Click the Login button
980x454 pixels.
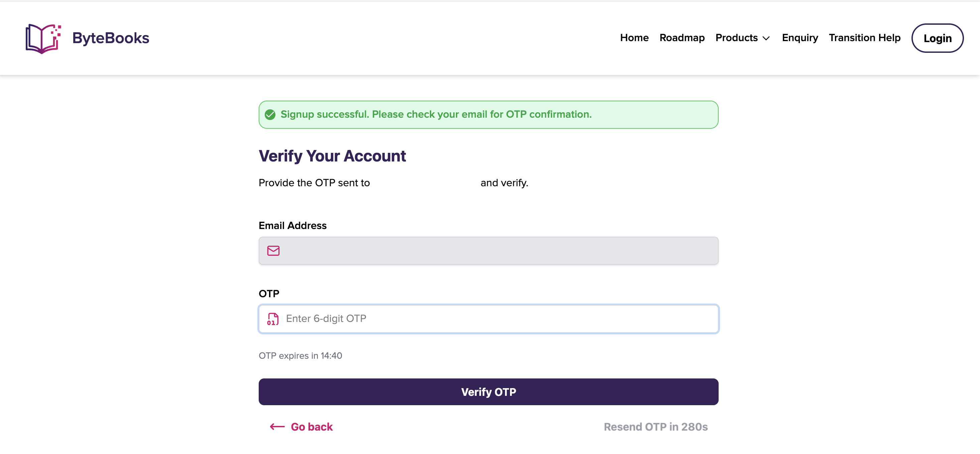click(938, 38)
